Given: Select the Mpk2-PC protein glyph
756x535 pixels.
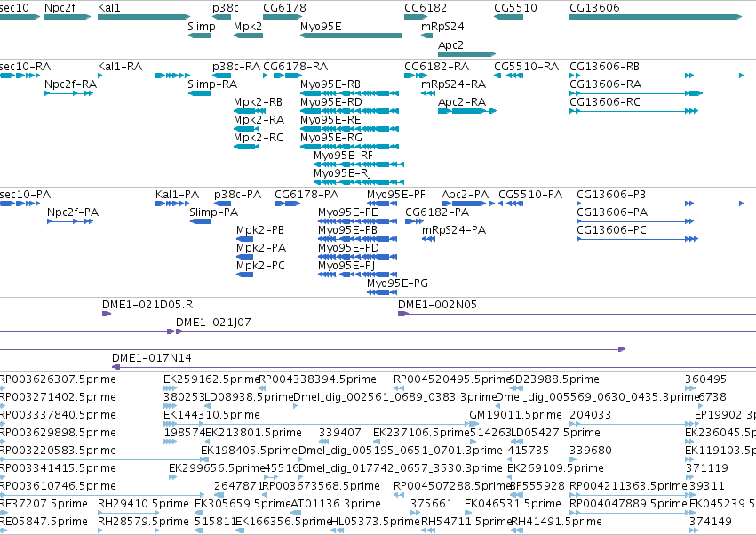Looking at the screenshot, I should tap(245, 275).
